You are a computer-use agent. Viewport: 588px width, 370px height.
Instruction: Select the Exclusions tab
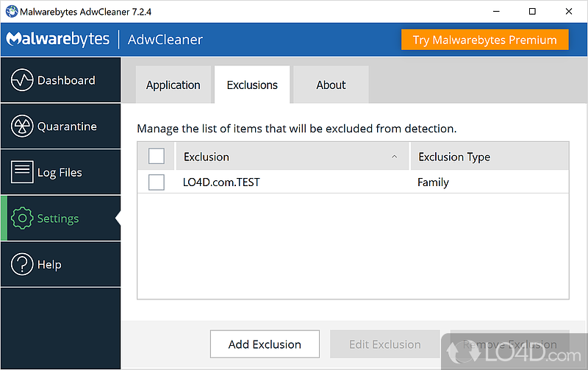(252, 85)
